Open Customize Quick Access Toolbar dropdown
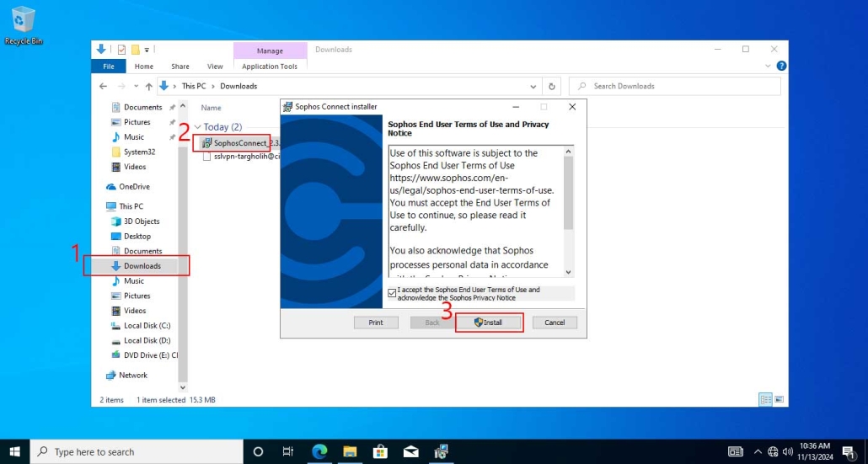 [x=147, y=50]
